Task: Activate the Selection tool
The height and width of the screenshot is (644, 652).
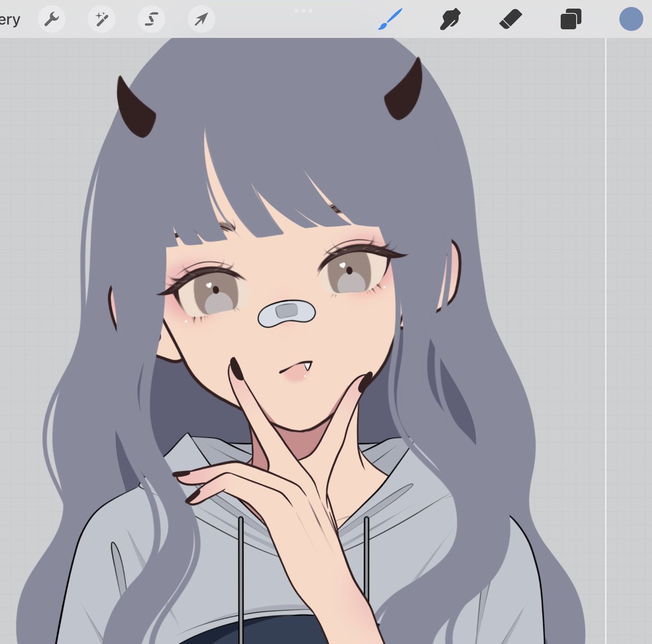Action: coord(151,20)
